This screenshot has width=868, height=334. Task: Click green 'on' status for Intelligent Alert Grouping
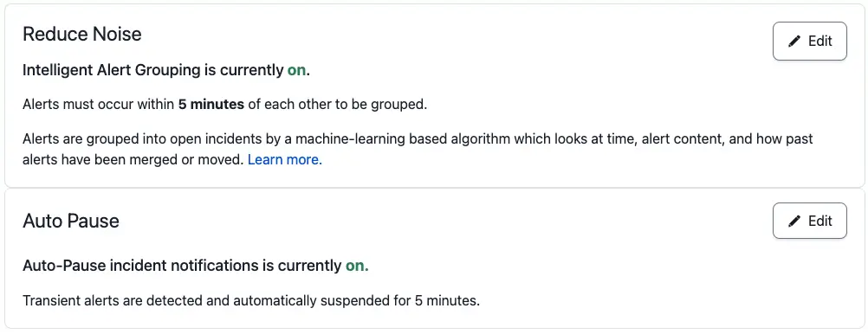point(296,71)
